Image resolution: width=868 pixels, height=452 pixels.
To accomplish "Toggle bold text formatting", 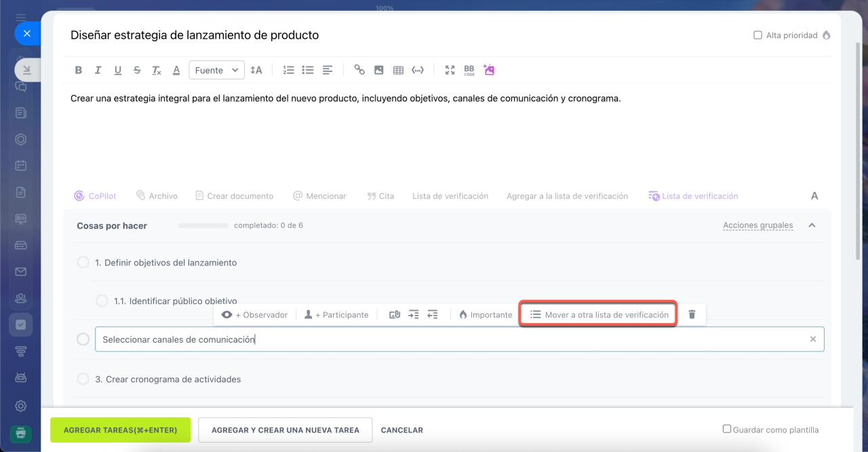I will pyautogui.click(x=79, y=70).
